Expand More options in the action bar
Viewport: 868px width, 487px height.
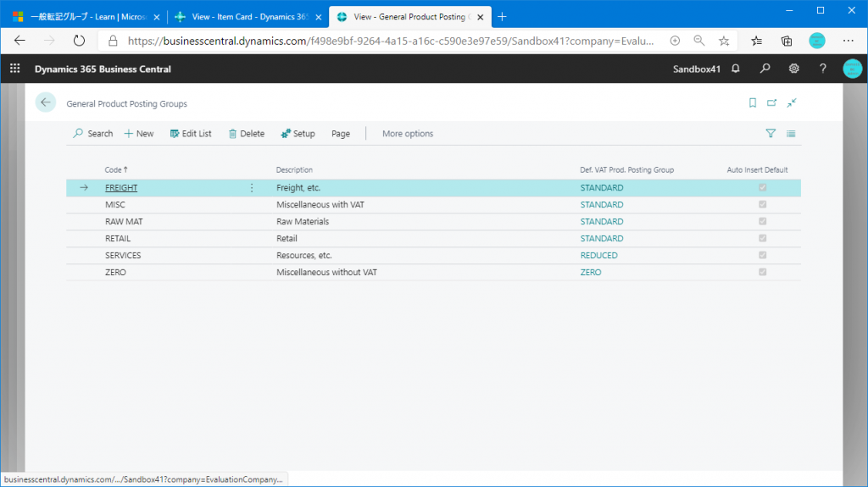tap(408, 133)
